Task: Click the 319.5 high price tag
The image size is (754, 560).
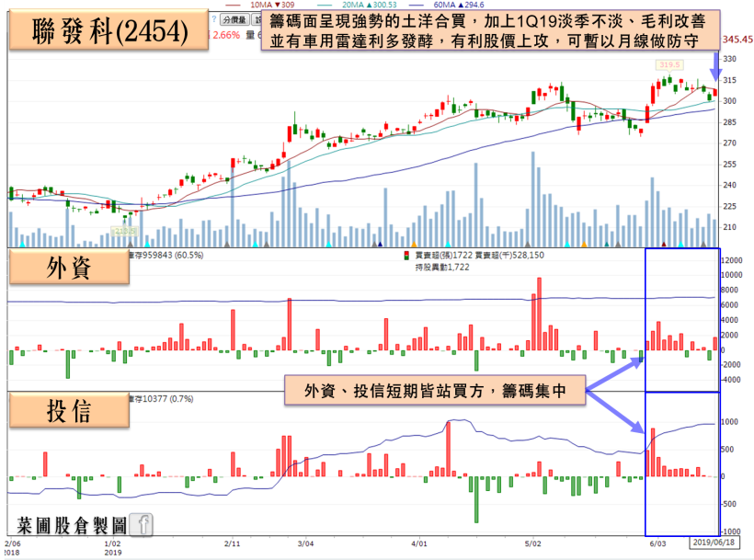Action: [x=669, y=64]
